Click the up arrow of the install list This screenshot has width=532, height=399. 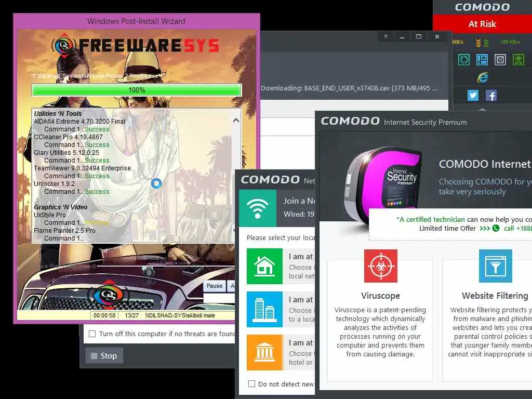[236, 121]
